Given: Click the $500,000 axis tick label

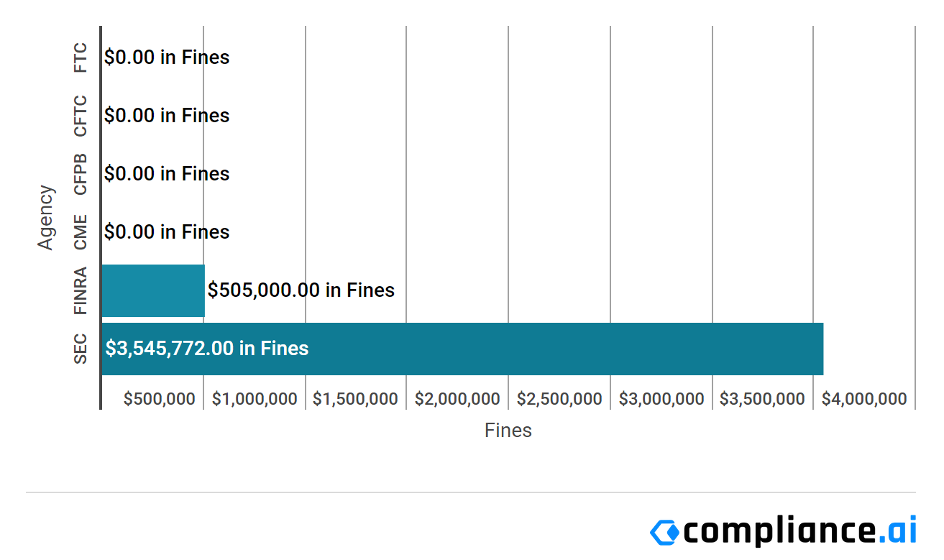Looking at the screenshot, I should pos(160,399).
